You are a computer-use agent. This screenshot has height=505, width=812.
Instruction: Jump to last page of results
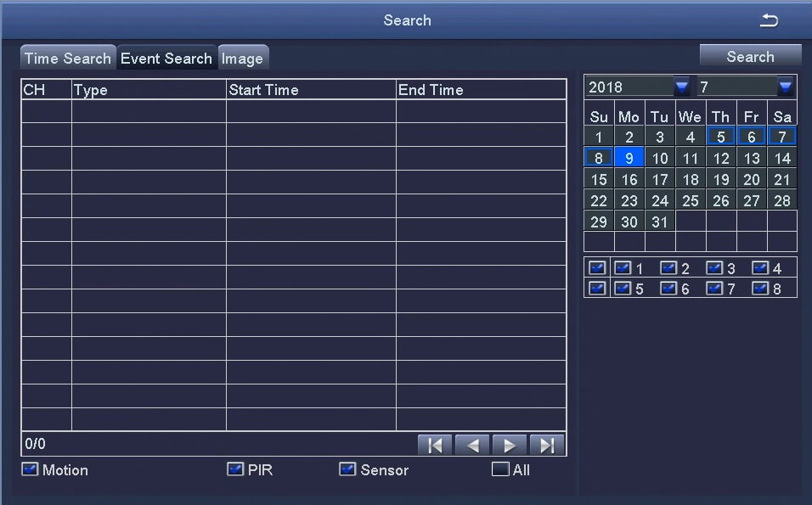coord(547,446)
